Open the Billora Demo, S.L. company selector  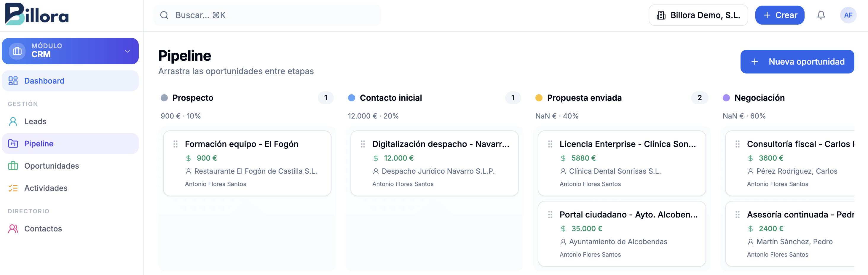[x=698, y=15]
